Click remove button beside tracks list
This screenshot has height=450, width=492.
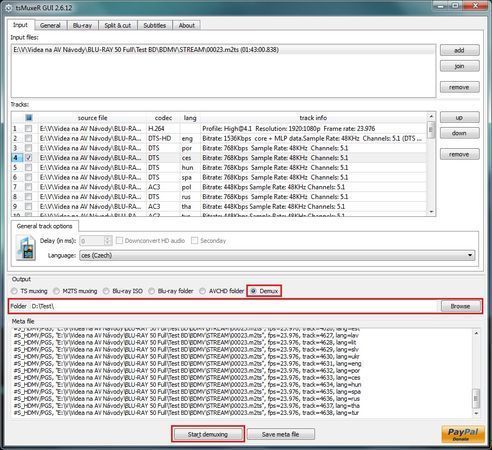tap(460, 154)
